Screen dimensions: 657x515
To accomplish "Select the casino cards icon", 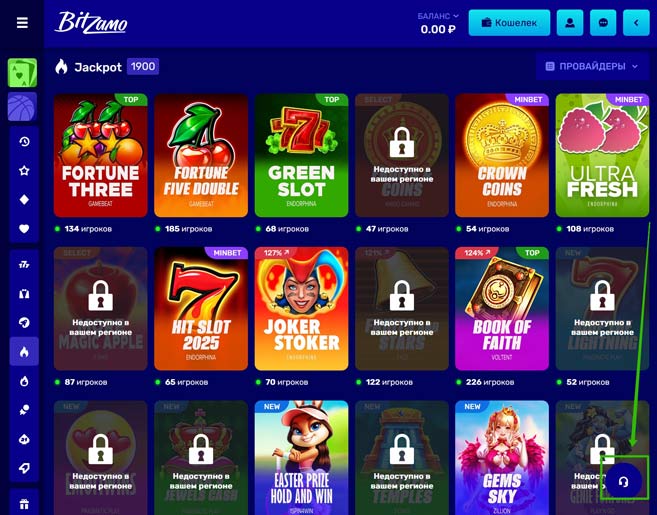I will [x=22, y=73].
